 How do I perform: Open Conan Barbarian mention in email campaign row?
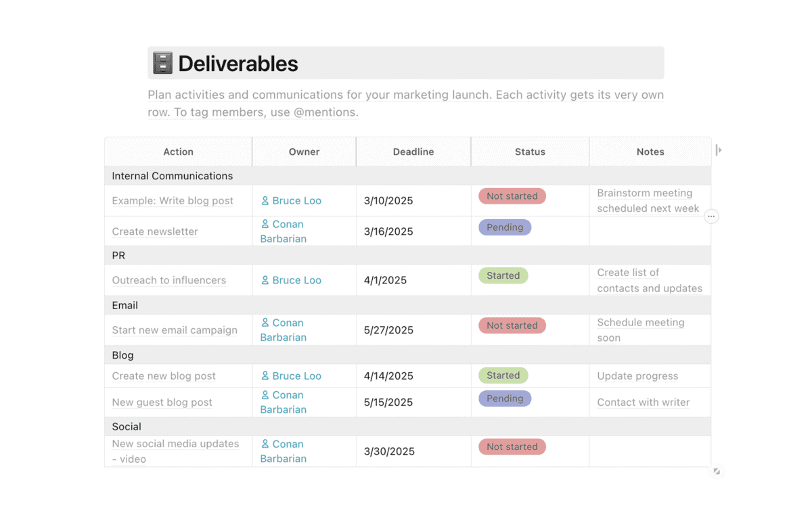click(x=284, y=330)
